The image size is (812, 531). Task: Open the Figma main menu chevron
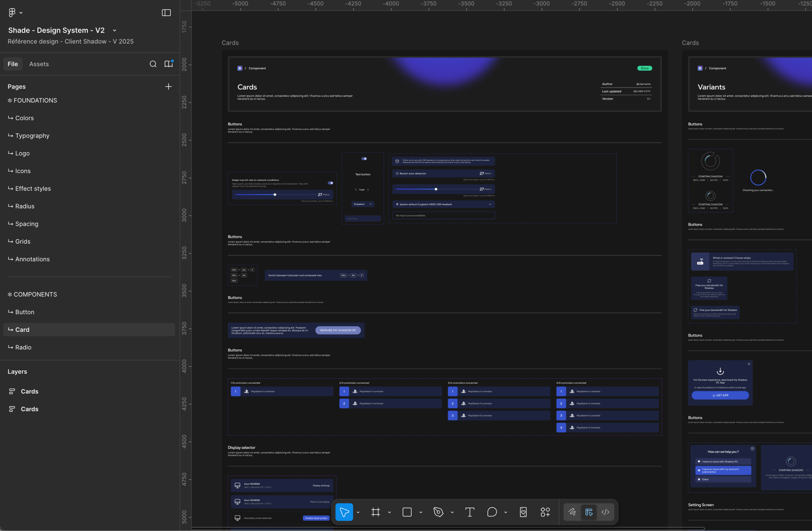click(21, 13)
